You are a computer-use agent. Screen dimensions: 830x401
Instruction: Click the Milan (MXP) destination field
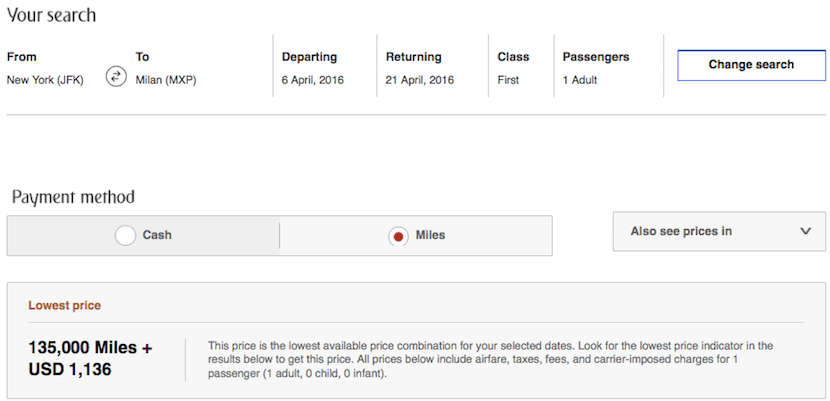pos(166,80)
